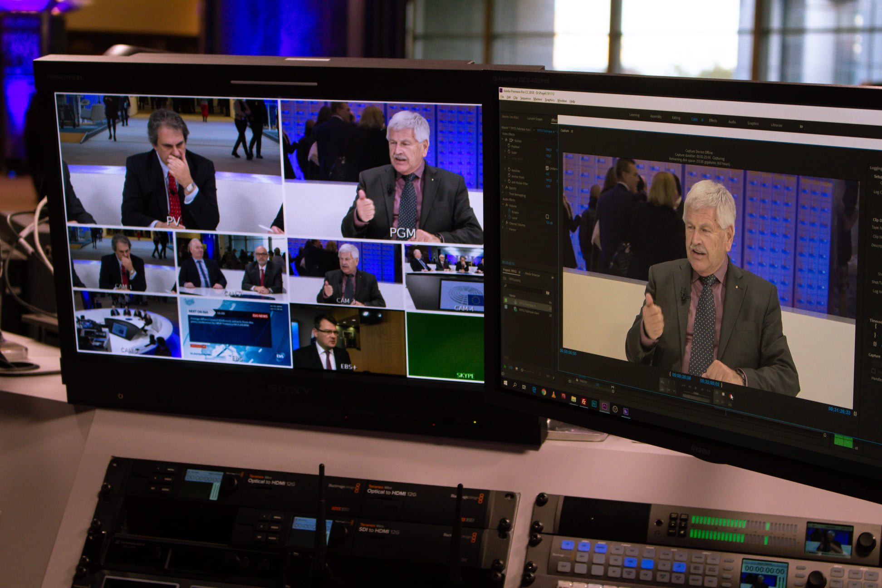Image resolution: width=882 pixels, height=588 pixels.
Task: Switch to the Media Browser tab
Action: [x=532, y=274]
